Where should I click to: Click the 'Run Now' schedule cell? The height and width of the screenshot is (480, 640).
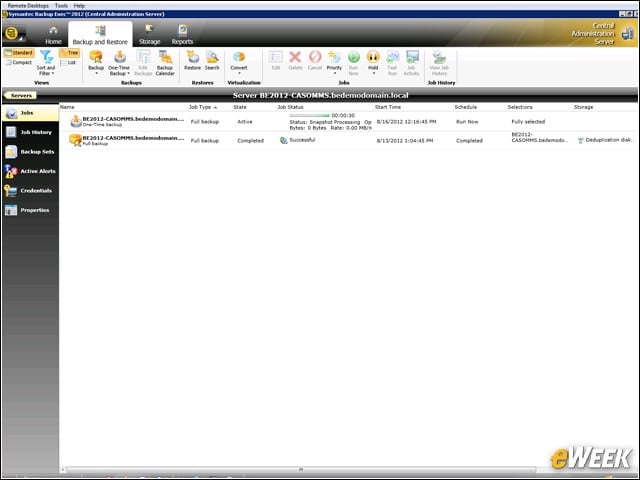tap(467, 122)
